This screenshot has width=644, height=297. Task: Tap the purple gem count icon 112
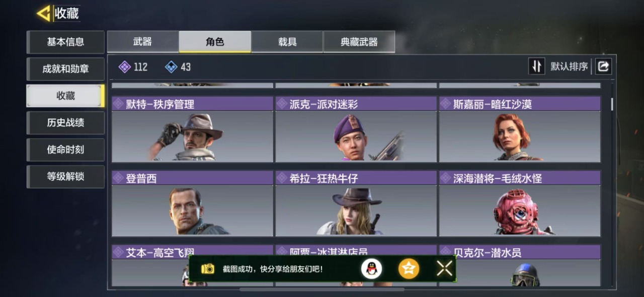click(125, 67)
